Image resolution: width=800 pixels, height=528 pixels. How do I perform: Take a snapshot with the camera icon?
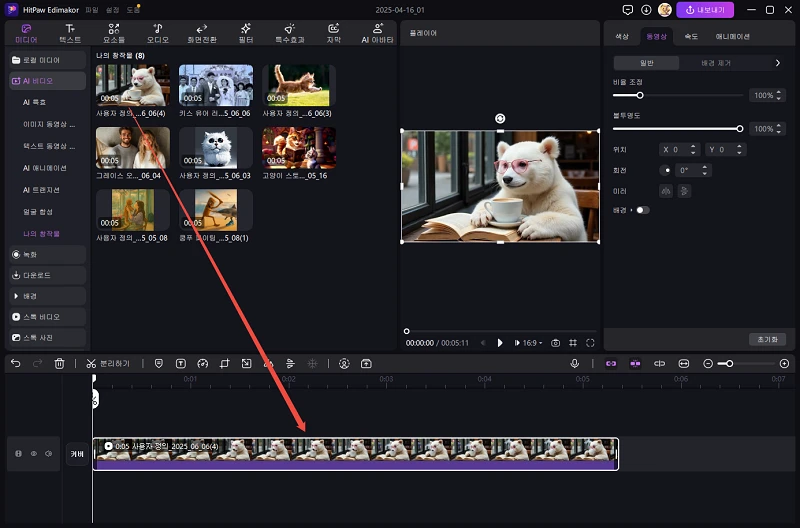pos(555,343)
